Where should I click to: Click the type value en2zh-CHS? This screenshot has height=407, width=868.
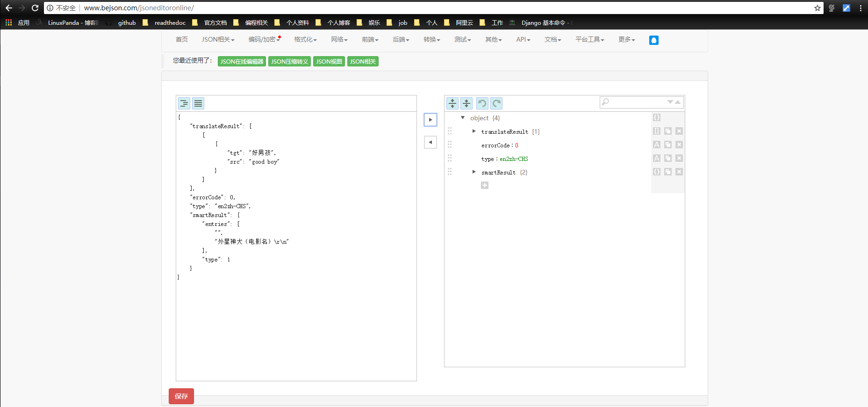click(x=514, y=159)
